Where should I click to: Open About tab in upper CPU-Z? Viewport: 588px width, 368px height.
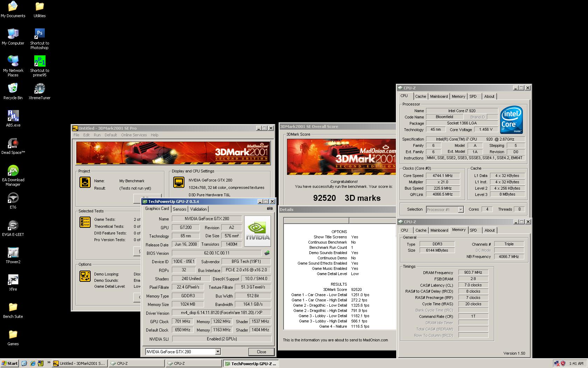tap(489, 96)
